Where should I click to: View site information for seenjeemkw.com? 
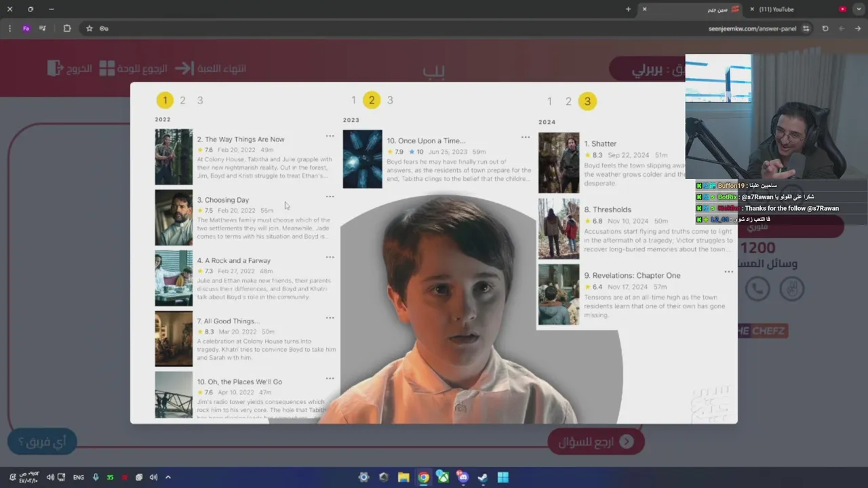(x=806, y=28)
